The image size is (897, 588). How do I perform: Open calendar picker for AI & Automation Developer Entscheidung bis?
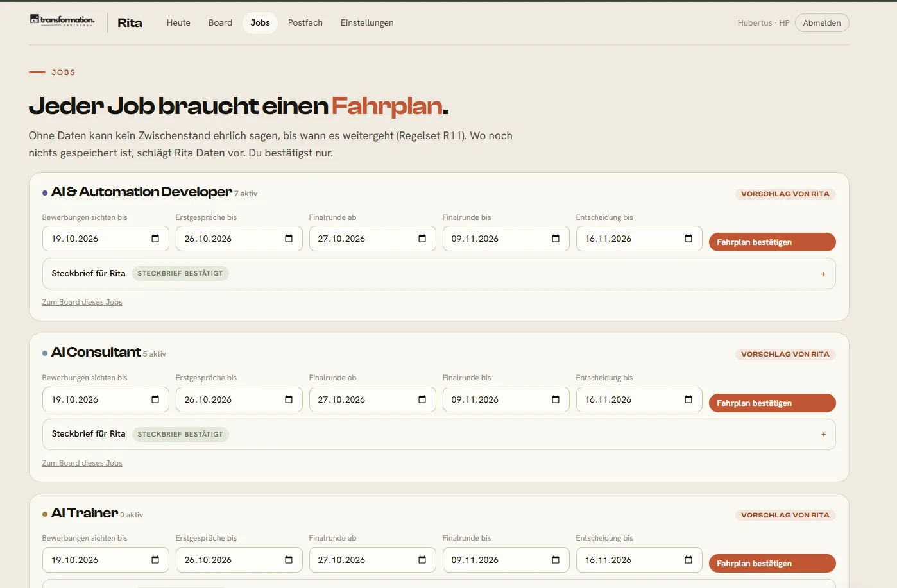tap(688, 239)
